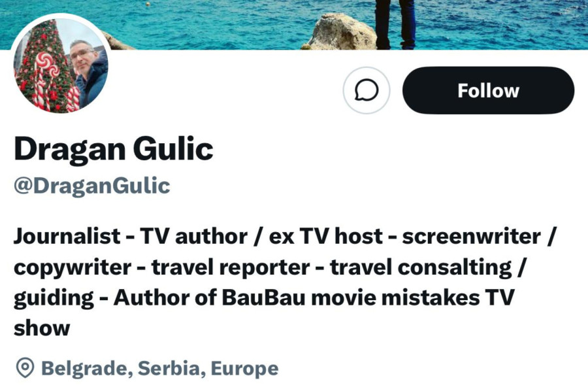Click the word guiding in the bio
588x389 pixels.
point(54,299)
